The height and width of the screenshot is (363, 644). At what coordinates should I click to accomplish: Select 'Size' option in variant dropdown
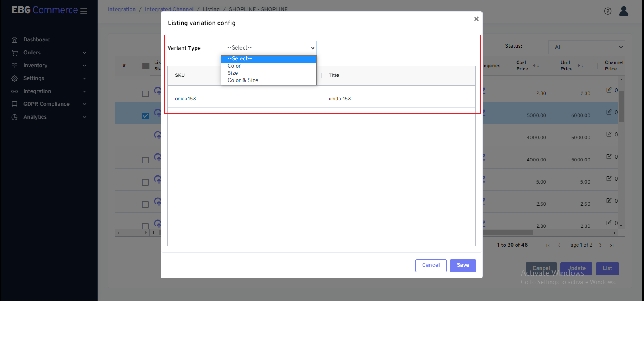point(233,73)
